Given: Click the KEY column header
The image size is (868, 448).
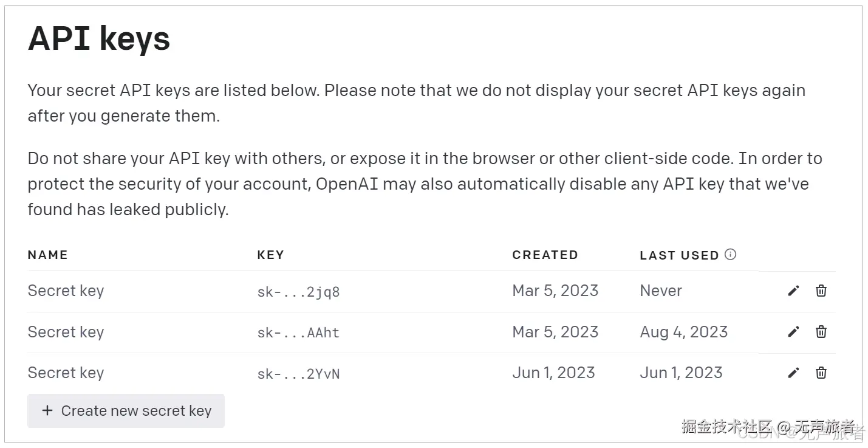Looking at the screenshot, I should [x=270, y=255].
